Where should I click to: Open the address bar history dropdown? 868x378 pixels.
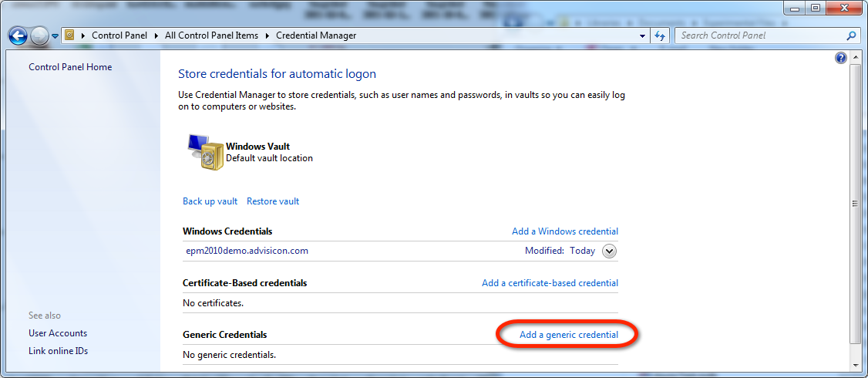642,35
